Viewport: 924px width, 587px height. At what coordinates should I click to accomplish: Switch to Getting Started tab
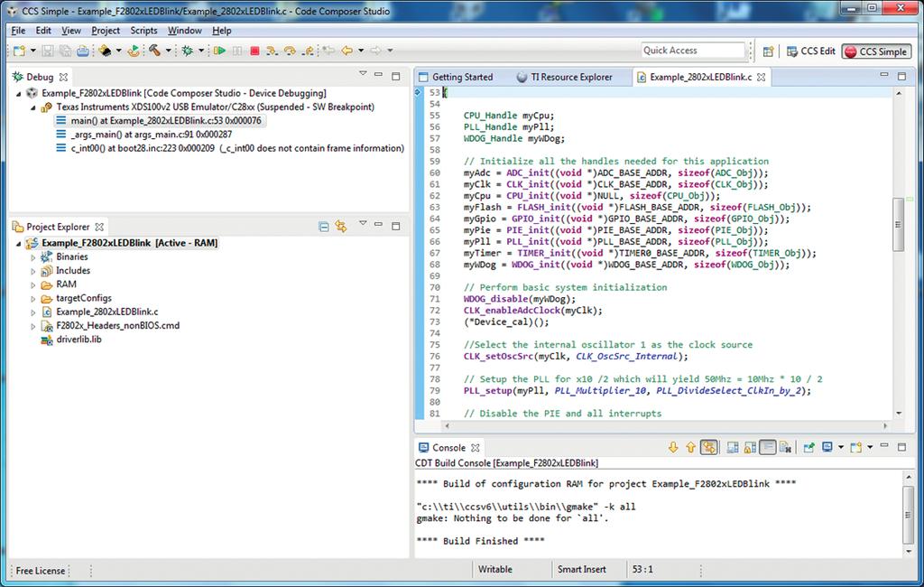coord(456,78)
